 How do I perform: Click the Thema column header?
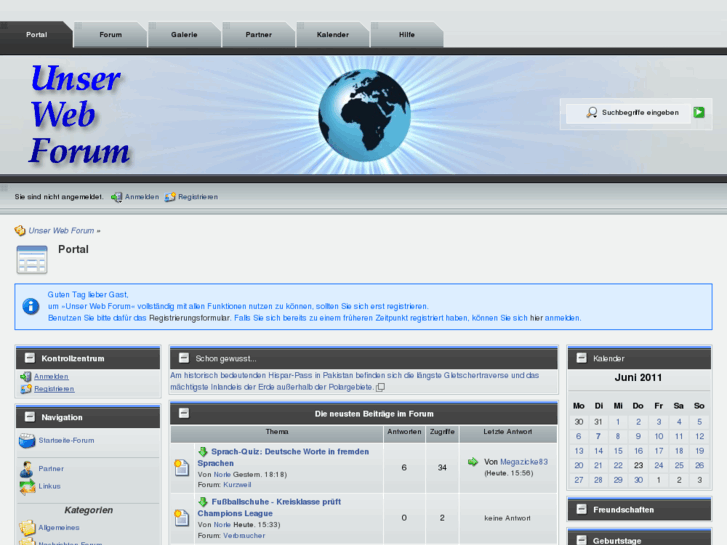[277, 432]
